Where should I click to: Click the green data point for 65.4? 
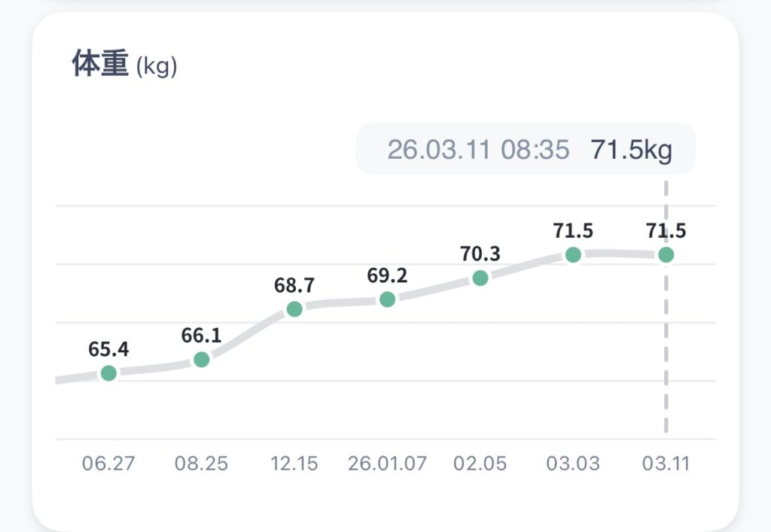(x=108, y=373)
